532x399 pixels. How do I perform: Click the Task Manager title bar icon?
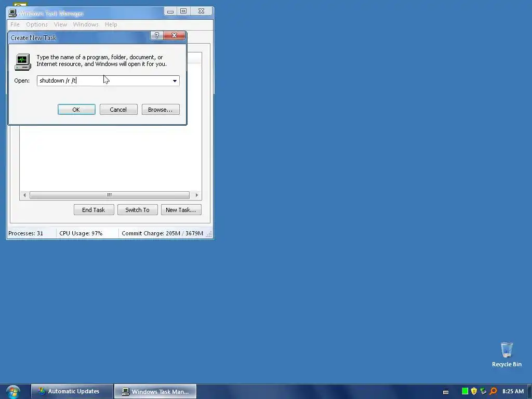pos(12,13)
